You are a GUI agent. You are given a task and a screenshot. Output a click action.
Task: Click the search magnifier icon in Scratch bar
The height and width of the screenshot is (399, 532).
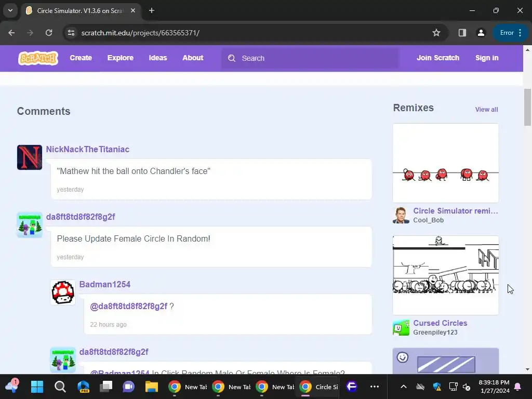coord(232,58)
